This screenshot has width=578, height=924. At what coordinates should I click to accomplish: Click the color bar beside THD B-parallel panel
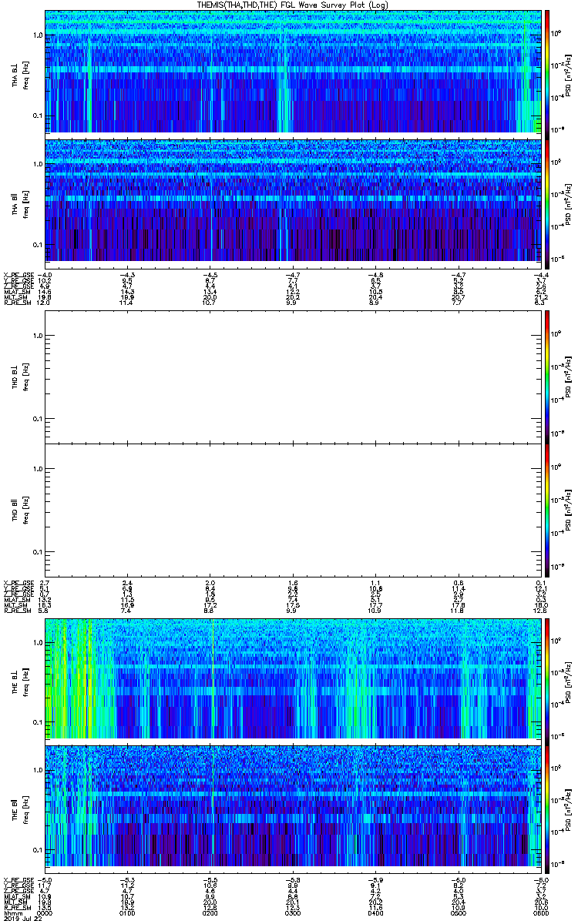(x=547, y=510)
